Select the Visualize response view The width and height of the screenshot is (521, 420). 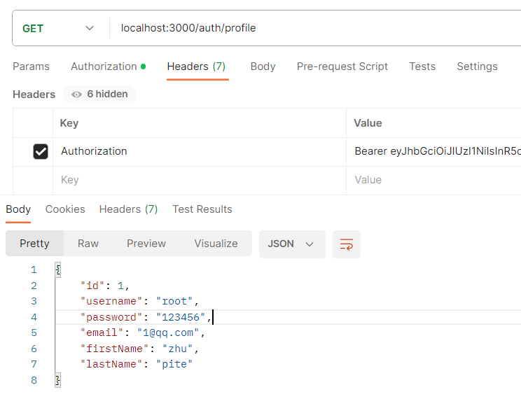coord(216,244)
